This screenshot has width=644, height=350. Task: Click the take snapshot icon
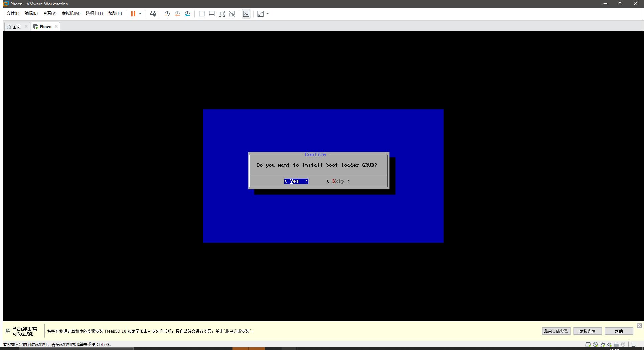pos(167,14)
